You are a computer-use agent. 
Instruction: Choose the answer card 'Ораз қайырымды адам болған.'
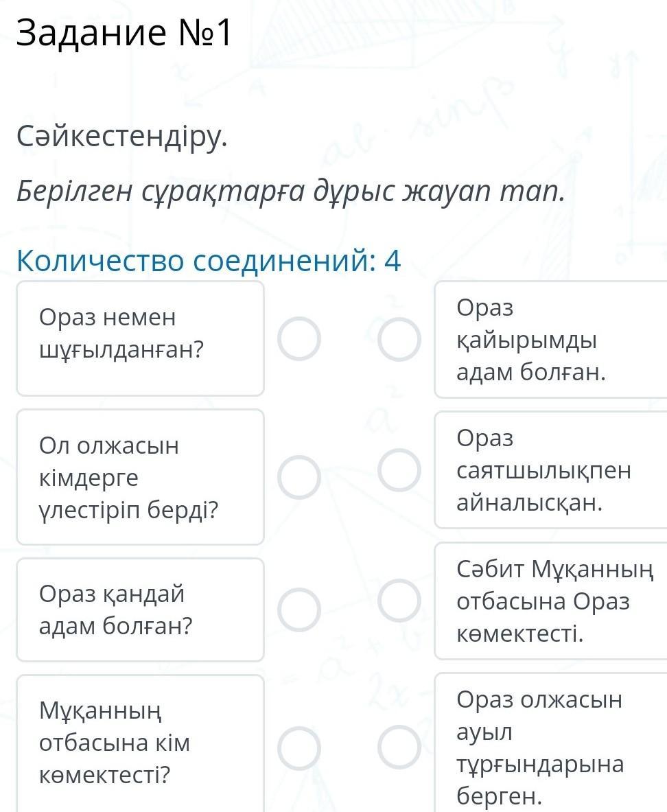pyautogui.click(x=550, y=340)
